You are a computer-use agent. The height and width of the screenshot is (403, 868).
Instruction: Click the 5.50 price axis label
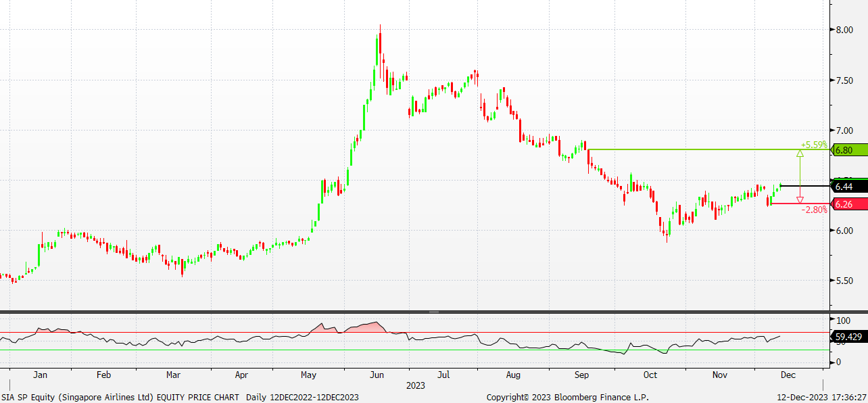pos(845,281)
